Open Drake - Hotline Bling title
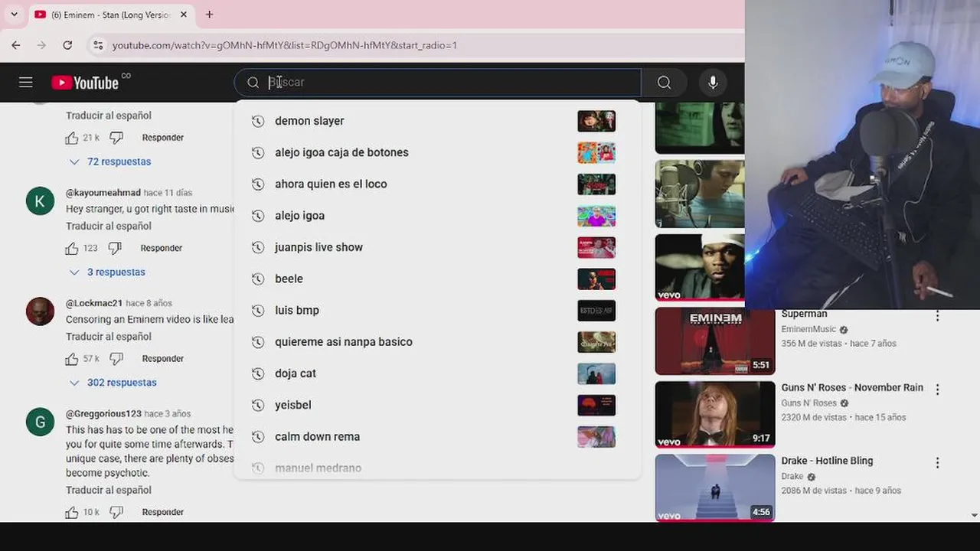This screenshot has height=551, width=980. coord(827,461)
